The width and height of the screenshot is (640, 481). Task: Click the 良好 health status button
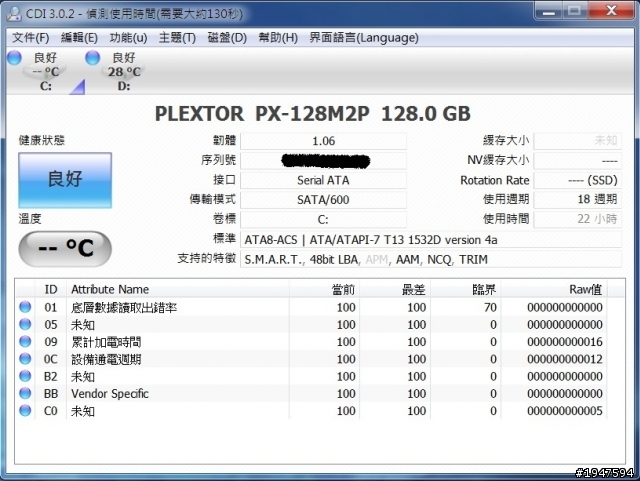(65, 180)
